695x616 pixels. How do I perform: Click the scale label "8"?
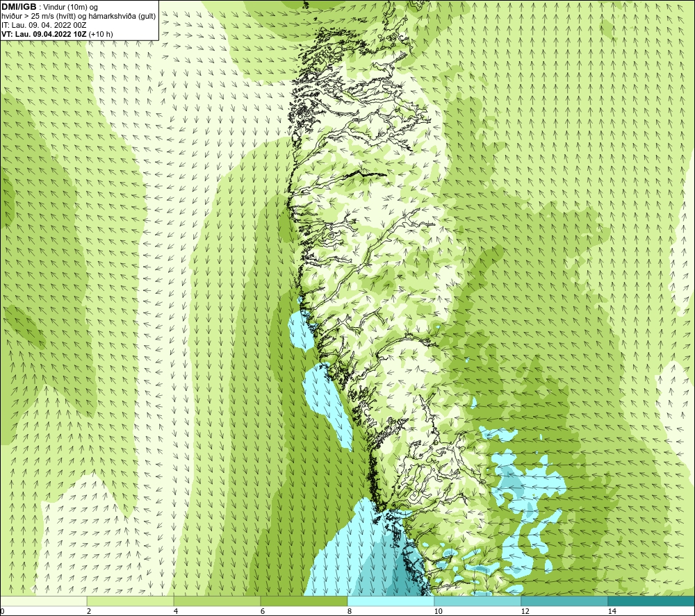coord(350,611)
